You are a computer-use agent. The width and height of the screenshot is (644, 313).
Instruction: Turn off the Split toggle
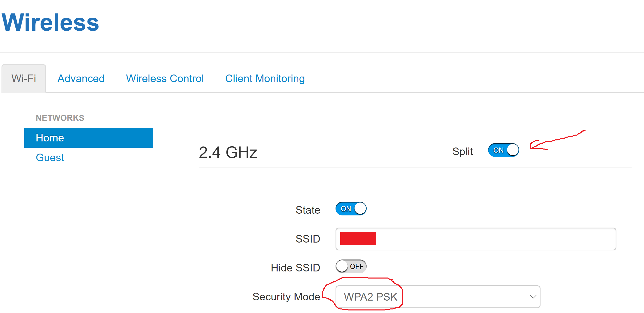click(503, 150)
